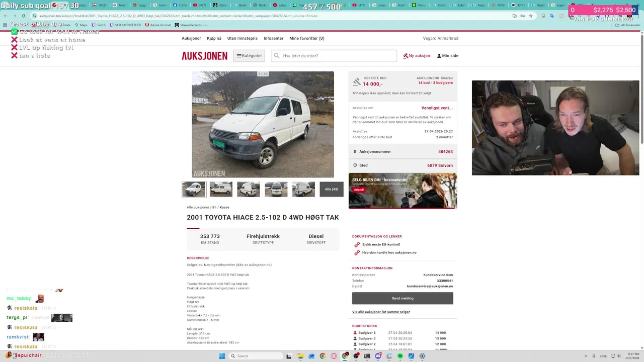Open the taskbar clock showing 8:27 PM

632,356
